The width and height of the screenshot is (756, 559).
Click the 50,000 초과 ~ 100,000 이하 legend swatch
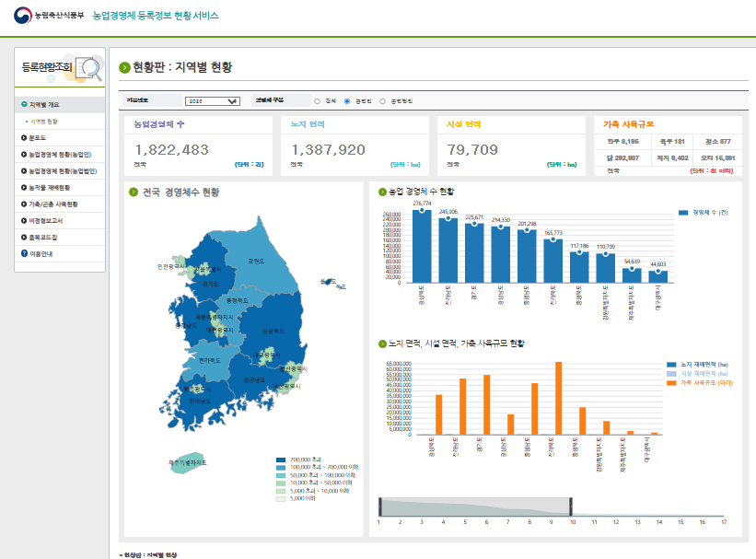click(x=281, y=475)
